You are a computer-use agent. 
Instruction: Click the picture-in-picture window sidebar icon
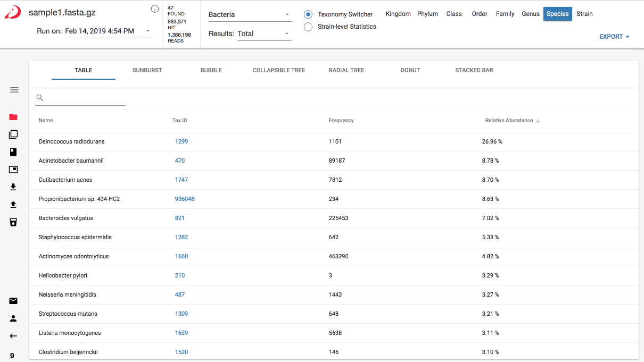point(13,170)
